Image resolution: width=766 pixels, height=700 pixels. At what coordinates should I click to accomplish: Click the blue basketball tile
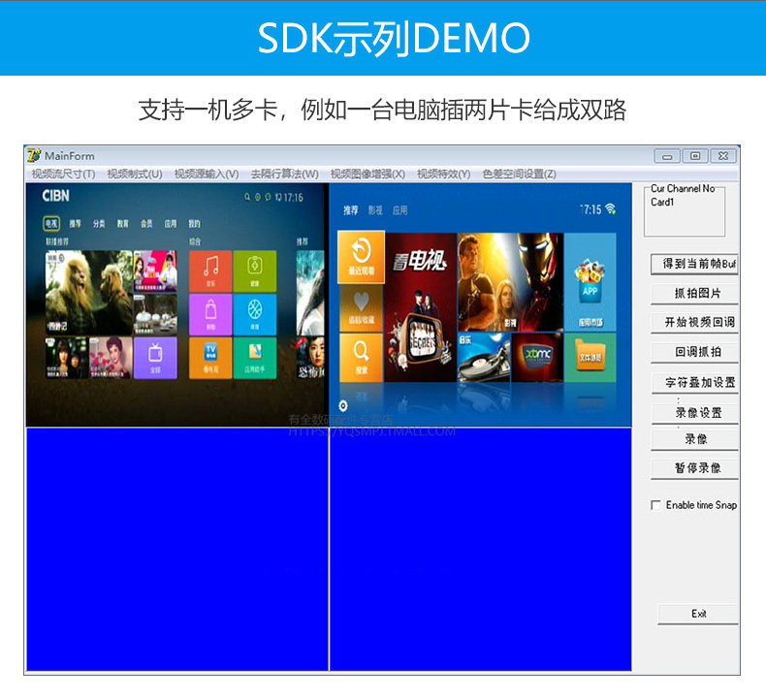tap(254, 314)
